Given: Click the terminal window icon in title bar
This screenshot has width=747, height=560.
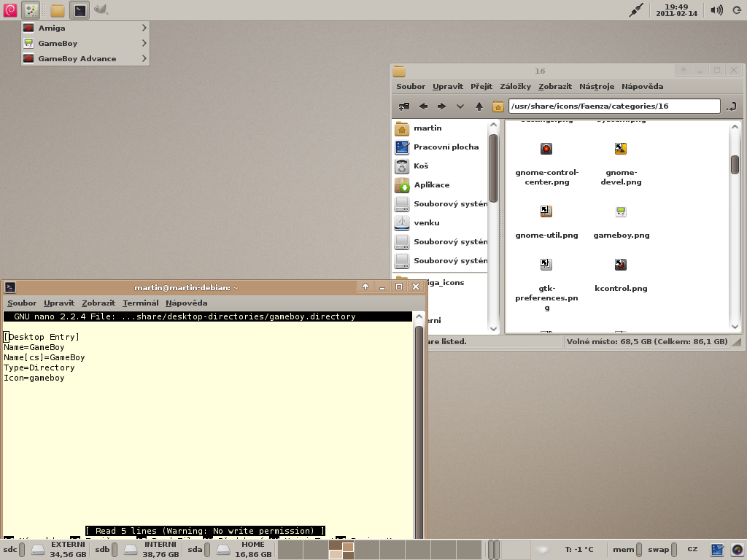Looking at the screenshot, I should (10, 287).
